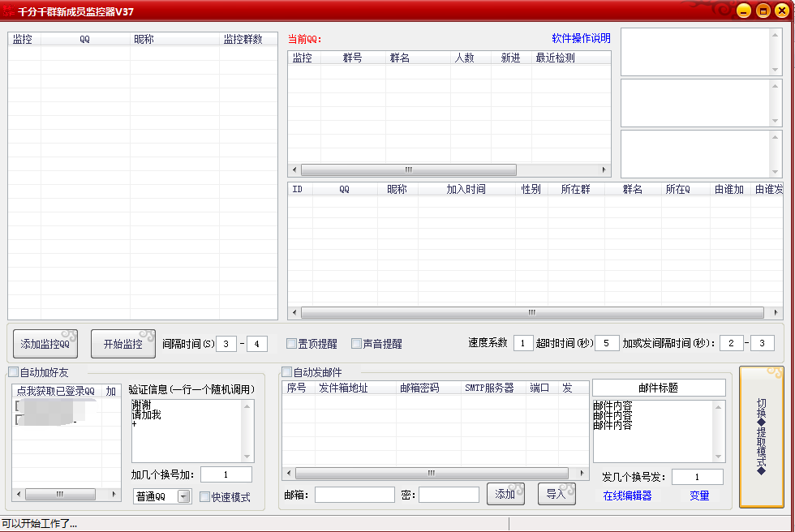Click down arrow of 验证信息 scrollbar
Image resolution: width=795 pixels, height=532 pixels.
[247, 457]
